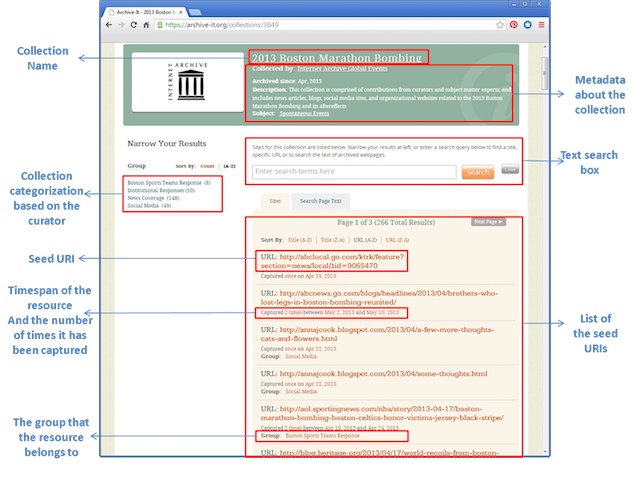Open annajcook a-few-more-thoughts URL

coord(377,334)
